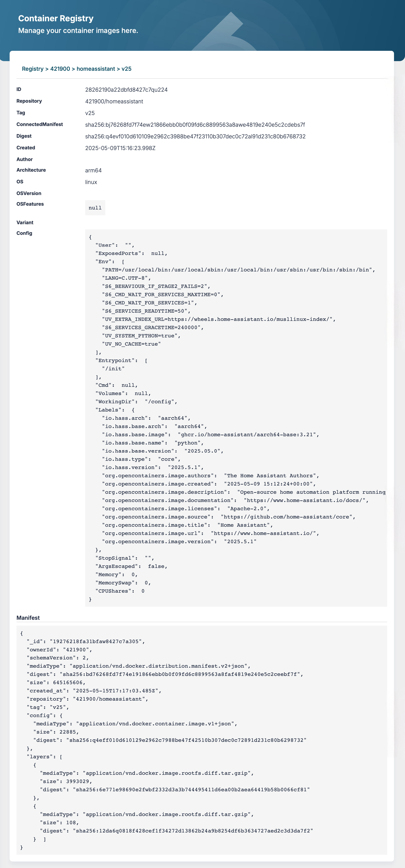The height and width of the screenshot is (868, 405).
Task: Click the S6_BEHAVIOUR_IF_STAGE2_FAILS=2 line
Action: click(156, 286)
